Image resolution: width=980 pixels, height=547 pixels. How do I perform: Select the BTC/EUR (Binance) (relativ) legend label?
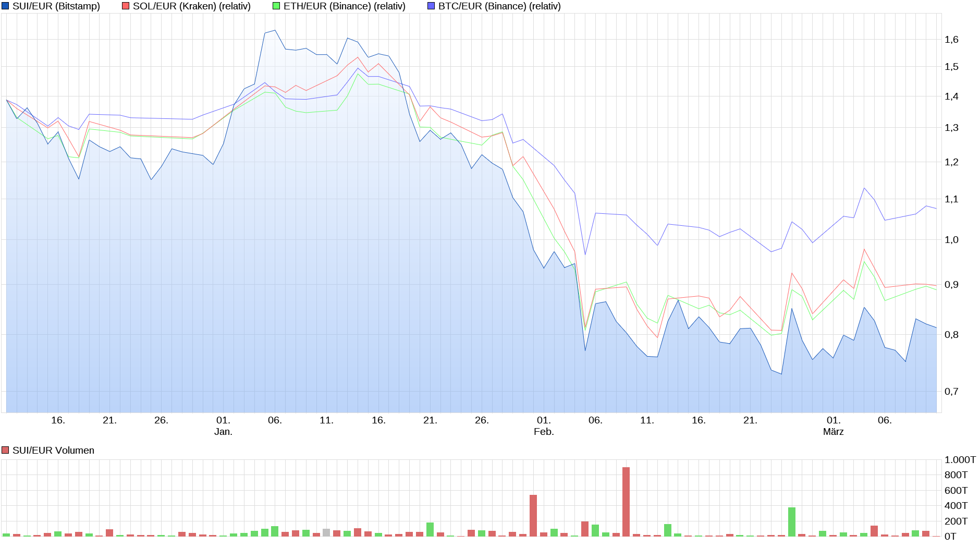(x=499, y=6)
